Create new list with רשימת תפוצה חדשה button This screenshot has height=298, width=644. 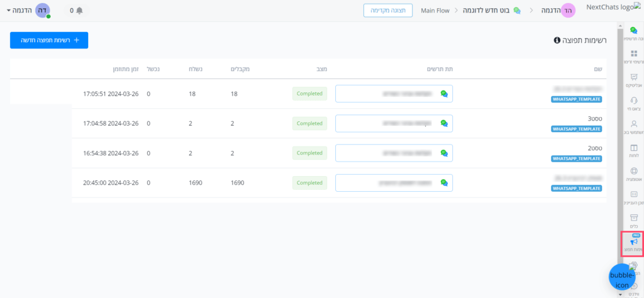[49, 40]
